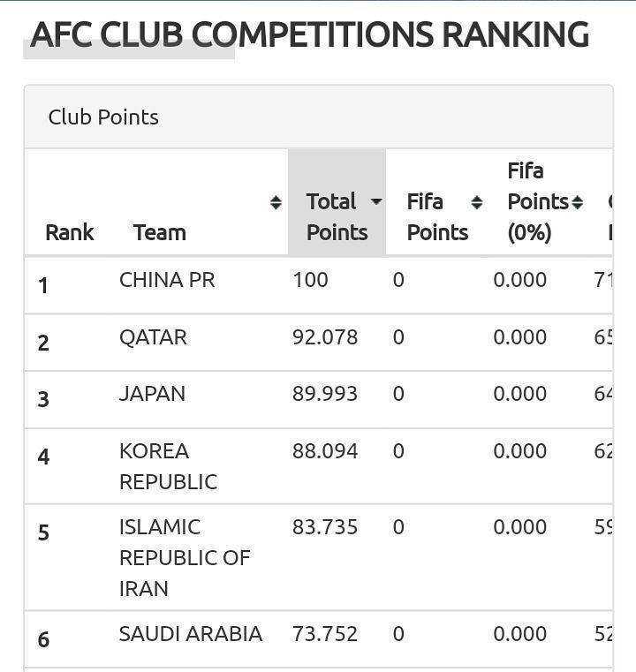Select the QATAR team row
This screenshot has width=636, height=672.
pos(153,337)
